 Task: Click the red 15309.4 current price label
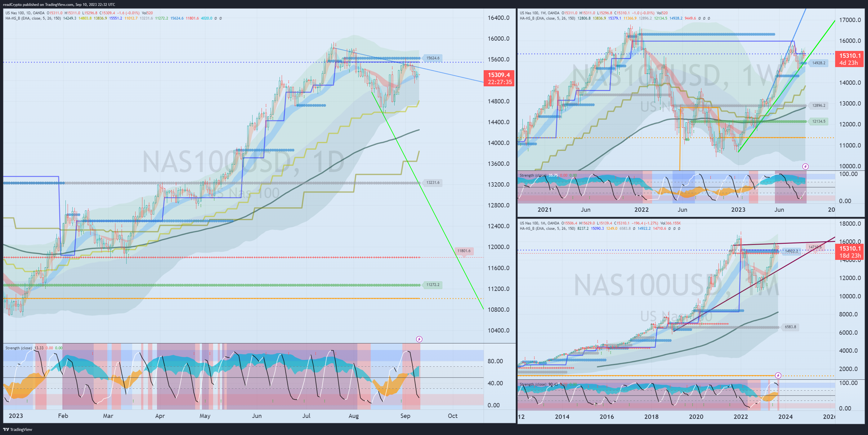pyautogui.click(x=499, y=75)
